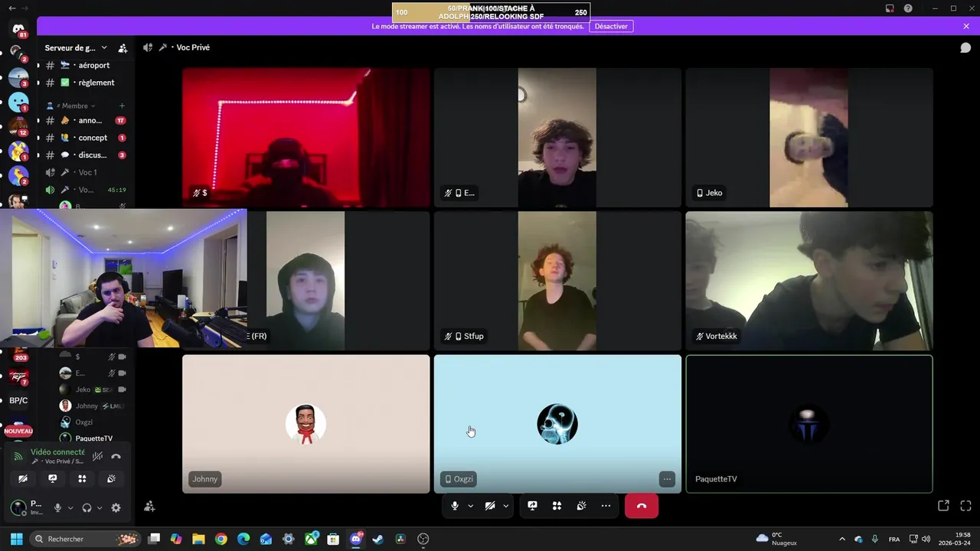Click Windows Rechercher search box

[x=84, y=539]
